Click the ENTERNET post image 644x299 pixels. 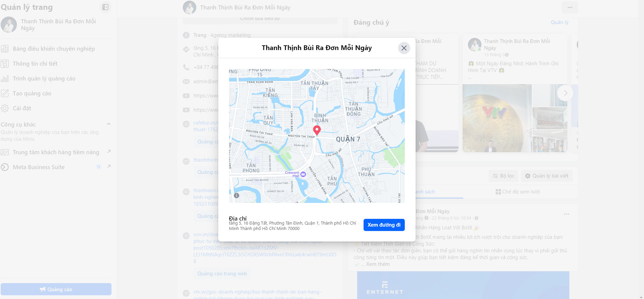coord(463,285)
